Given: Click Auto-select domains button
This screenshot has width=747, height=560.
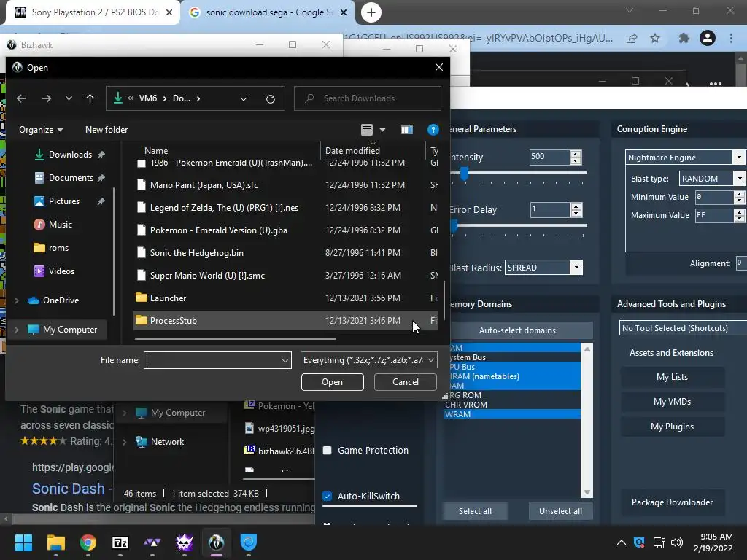Looking at the screenshot, I should [x=517, y=330].
